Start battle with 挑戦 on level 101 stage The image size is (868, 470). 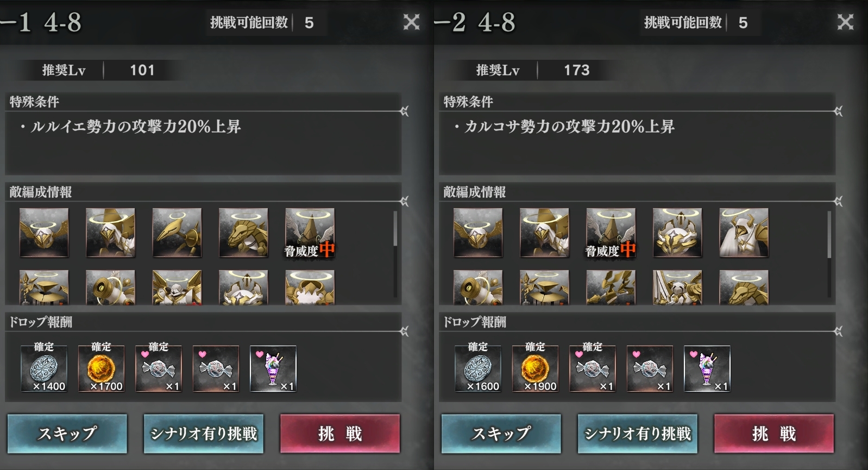pyautogui.click(x=340, y=434)
